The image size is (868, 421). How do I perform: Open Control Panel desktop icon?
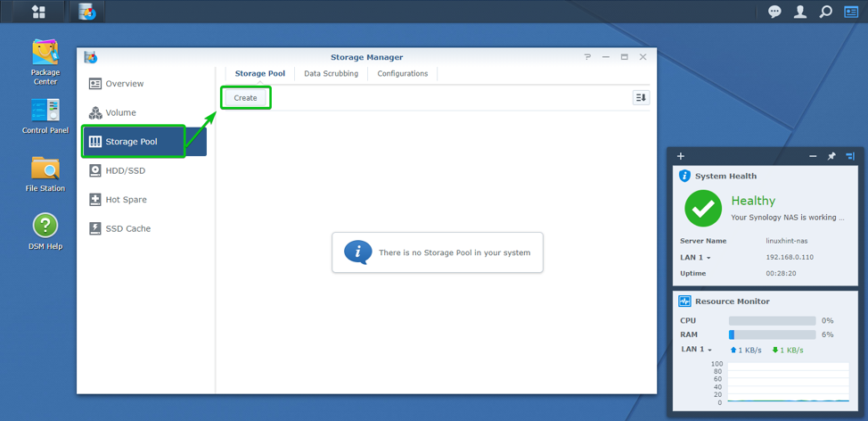coord(45,111)
